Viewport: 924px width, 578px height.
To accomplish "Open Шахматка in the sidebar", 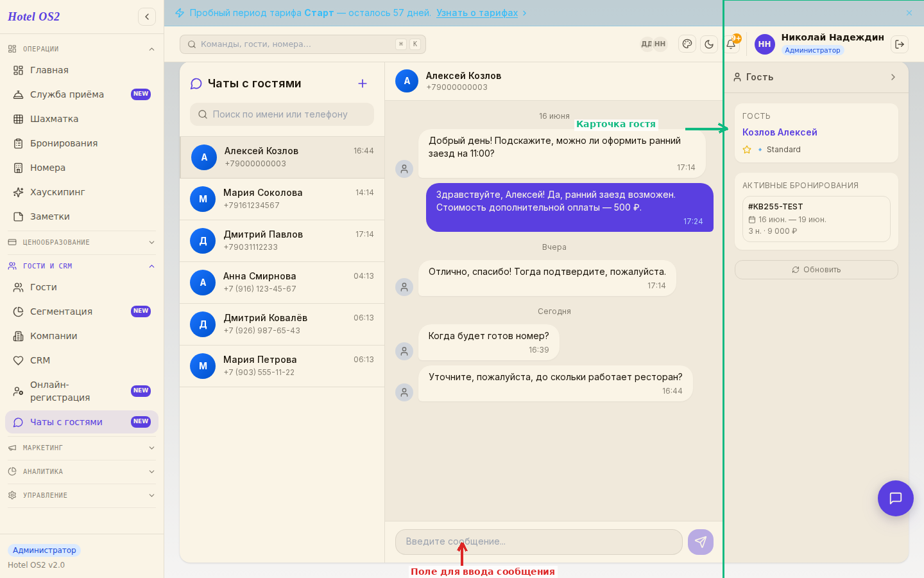I will coord(81,119).
